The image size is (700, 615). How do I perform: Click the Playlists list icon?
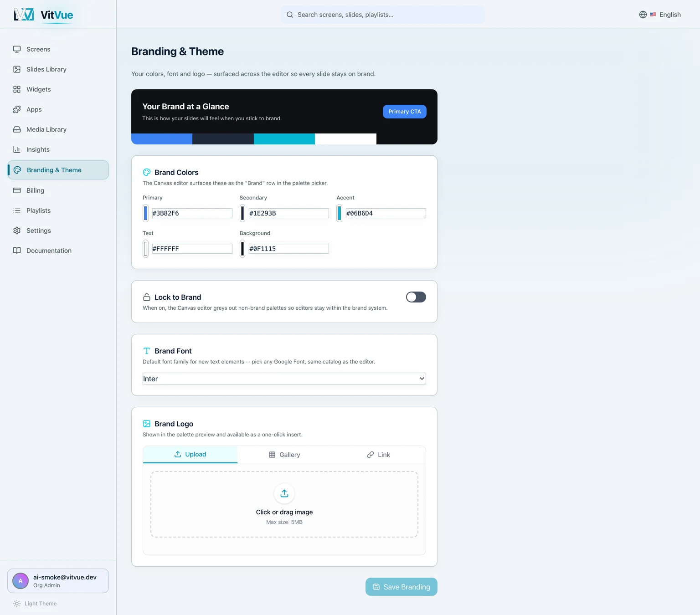17,210
